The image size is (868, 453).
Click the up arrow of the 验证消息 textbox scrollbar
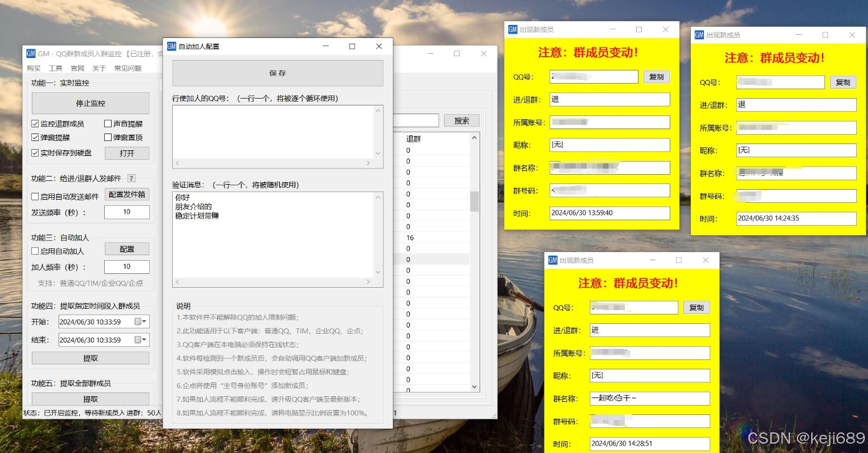coord(378,197)
